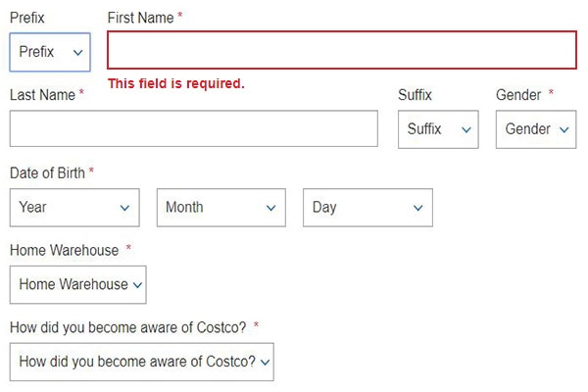Click the First Name label text

[x=140, y=18]
